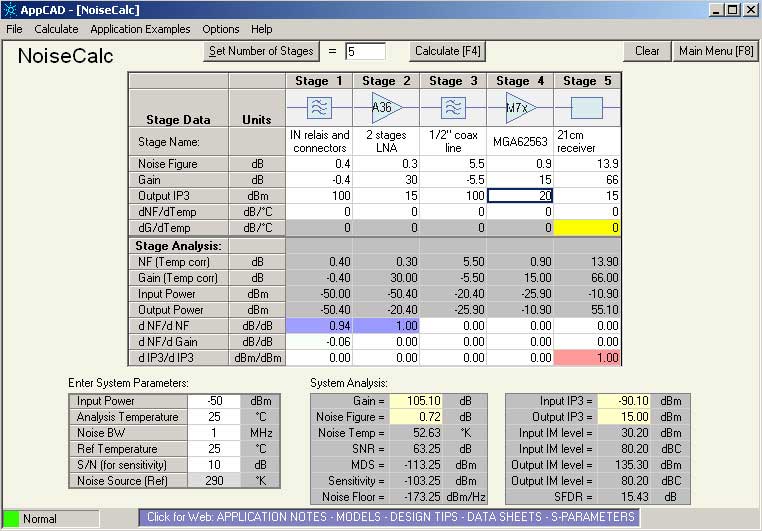Select Stage 2 Output IP3 cell 15
The image size is (762, 531).
pos(386,196)
